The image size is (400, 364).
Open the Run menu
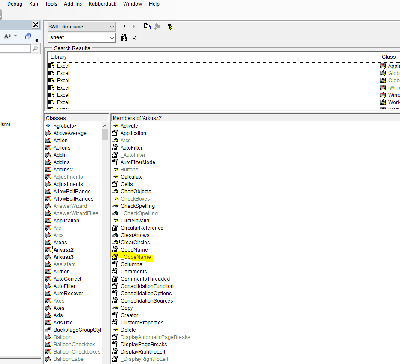coord(34,4)
